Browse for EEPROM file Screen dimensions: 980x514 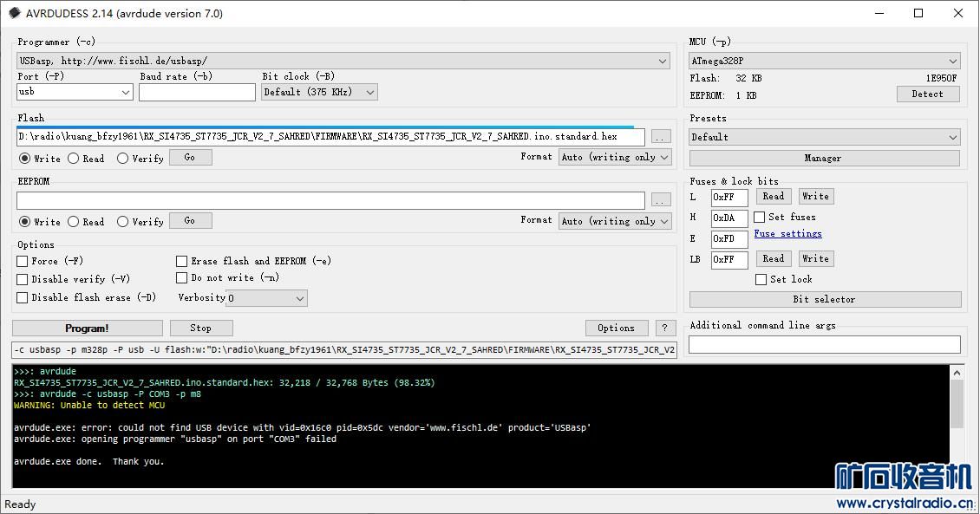point(661,200)
